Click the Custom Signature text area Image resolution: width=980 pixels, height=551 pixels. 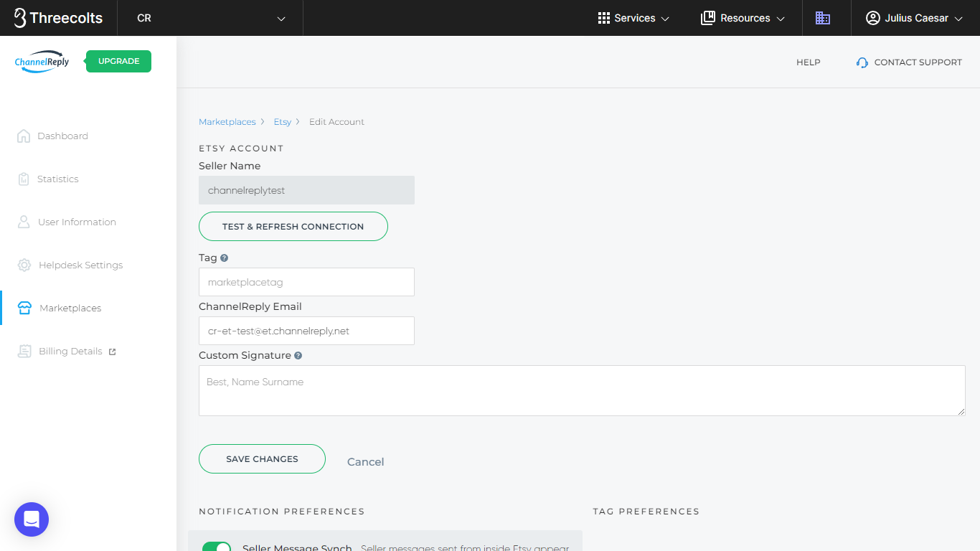coord(582,390)
